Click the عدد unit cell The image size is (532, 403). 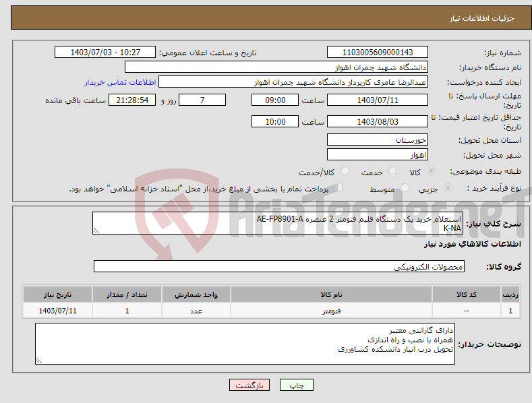pos(196,311)
